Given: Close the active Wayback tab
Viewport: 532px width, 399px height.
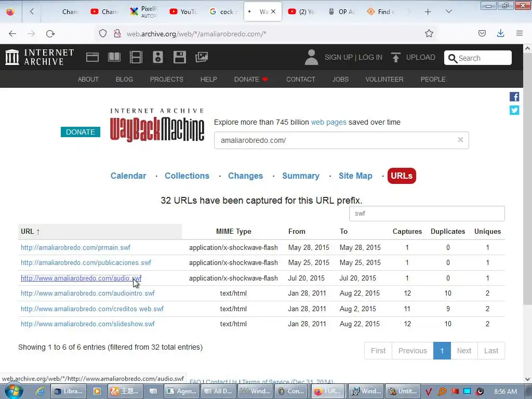Looking at the screenshot, I should 273,11.
